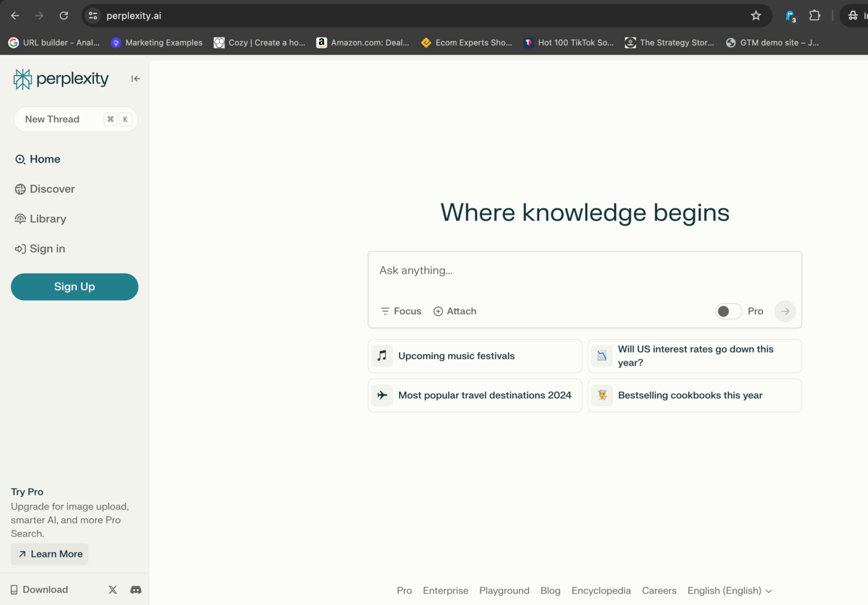Open X (Twitter) link icon in sidebar

[x=113, y=590]
